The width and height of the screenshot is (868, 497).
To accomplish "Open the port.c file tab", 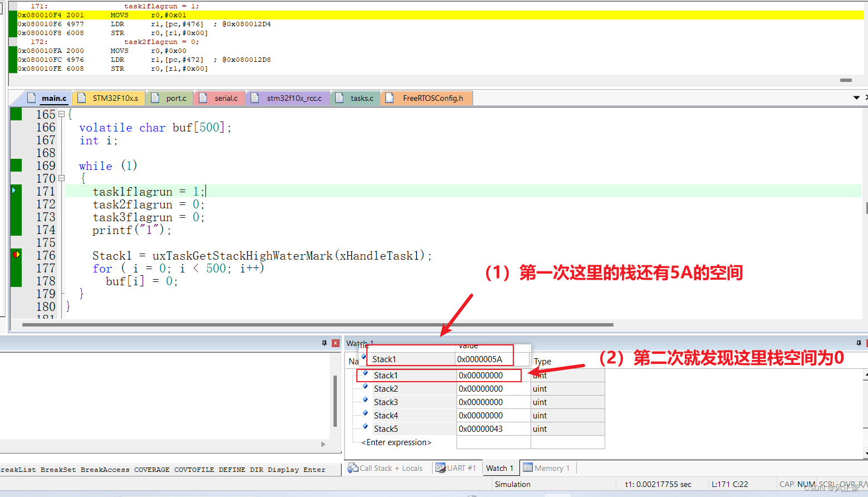I will pos(170,98).
